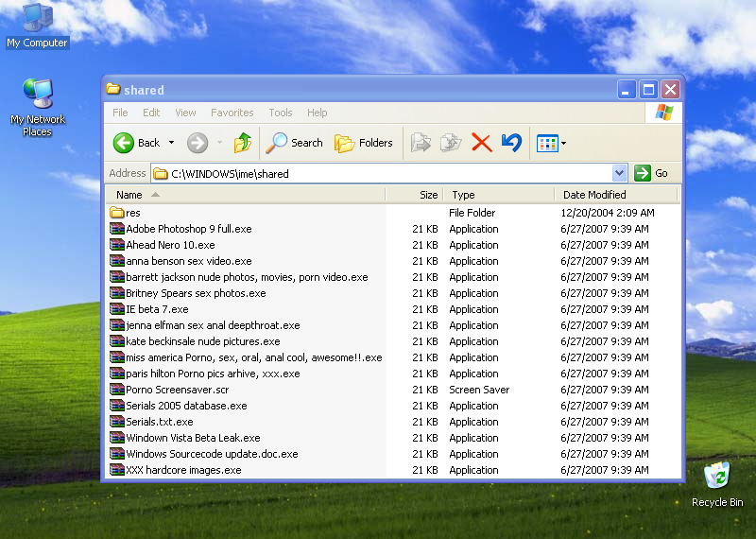
Task: Click the 12/20/2004 2:09 AM date
Action: pos(608,213)
